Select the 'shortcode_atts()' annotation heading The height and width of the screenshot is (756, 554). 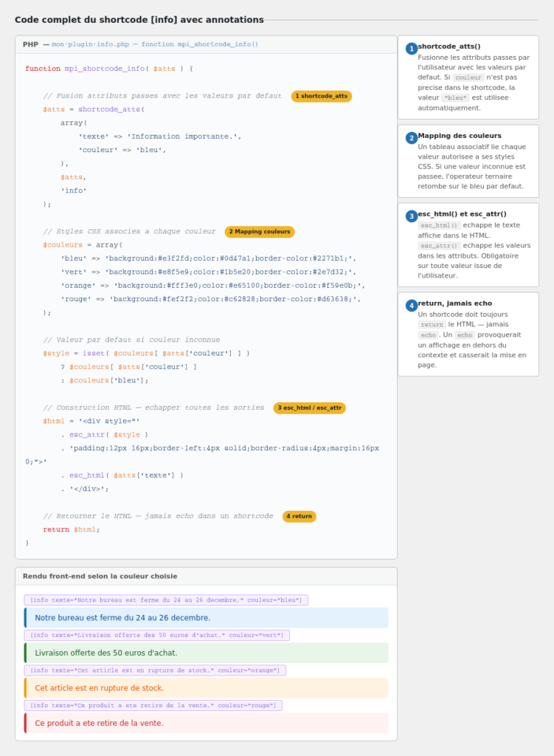click(x=449, y=47)
